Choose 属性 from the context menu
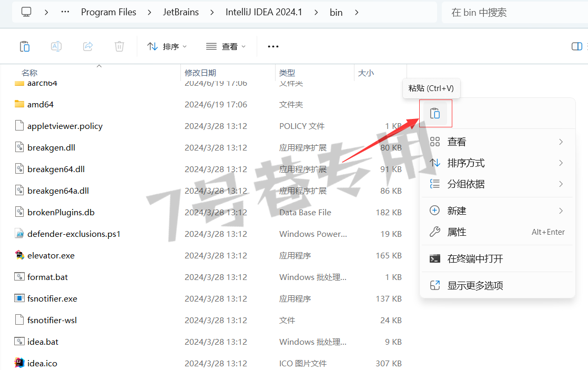The width and height of the screenshot is (588, 370). point(497,232)
